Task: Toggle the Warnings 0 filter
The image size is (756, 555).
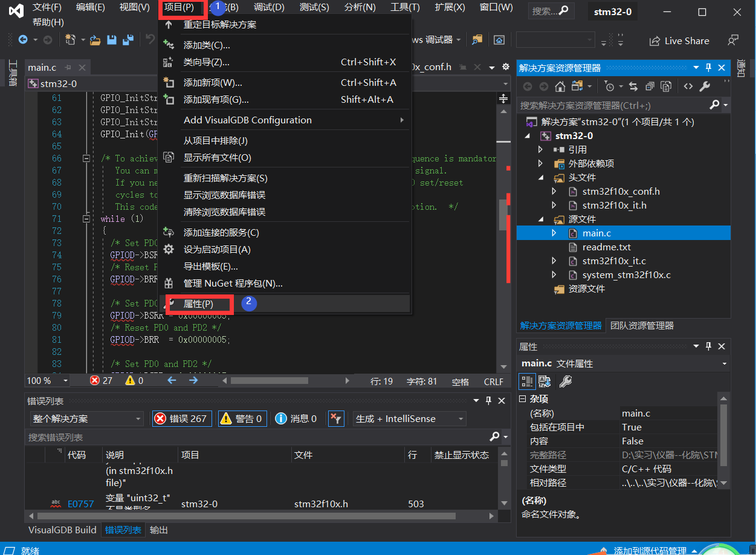Action: (242, 418)
